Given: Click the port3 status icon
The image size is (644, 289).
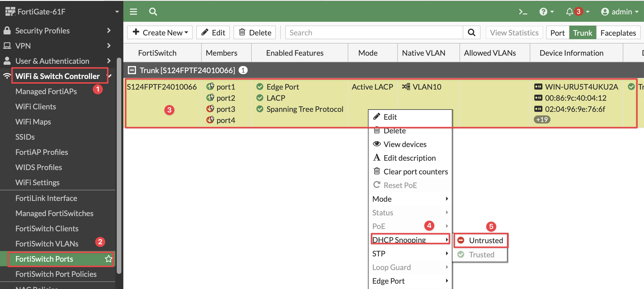Looking at the screenshot, I should pos(210,109).
